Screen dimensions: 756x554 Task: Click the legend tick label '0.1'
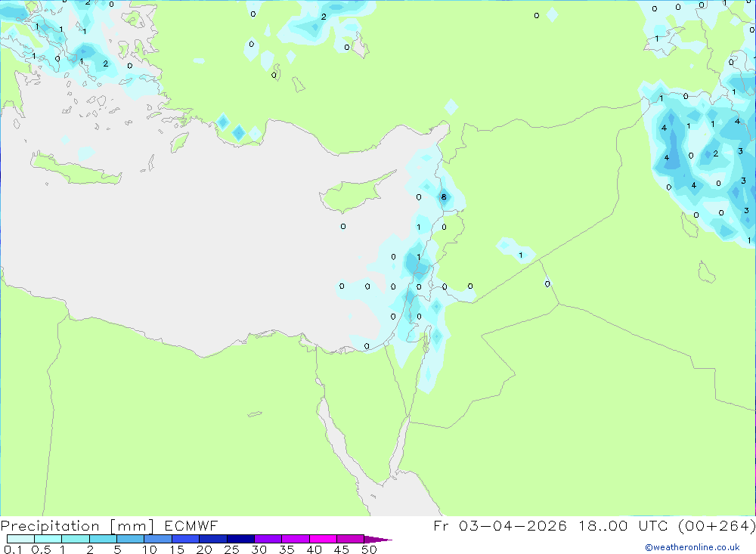[x=13, y=549]
